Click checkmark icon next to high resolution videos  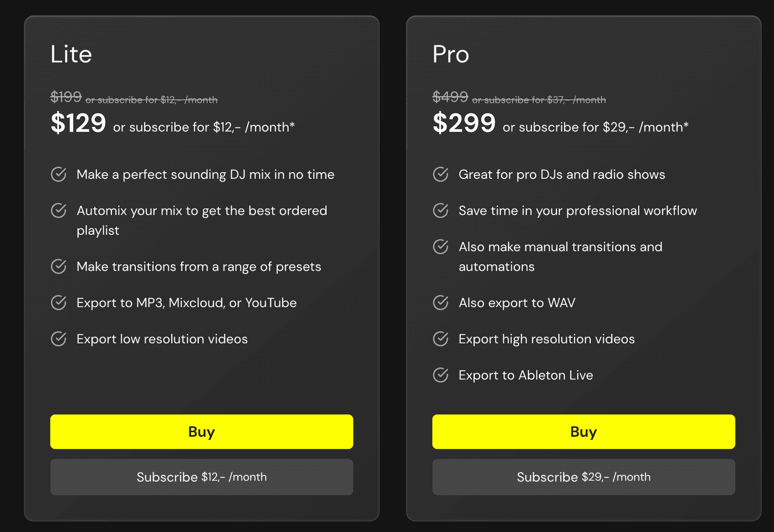coord(440,339)
